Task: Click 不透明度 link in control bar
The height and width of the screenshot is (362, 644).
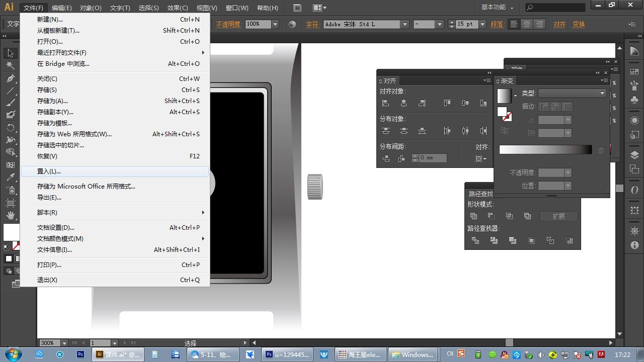Action: 228,24
